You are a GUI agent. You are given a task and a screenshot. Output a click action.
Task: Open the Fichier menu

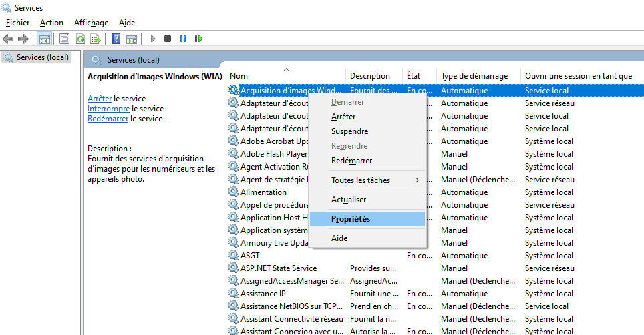[x=17, y=23]
